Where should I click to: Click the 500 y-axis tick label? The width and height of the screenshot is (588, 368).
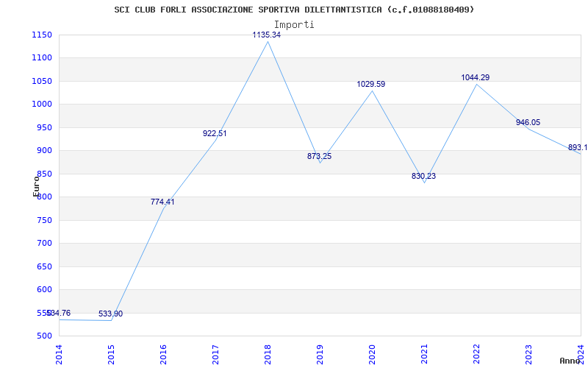tap(44, 336)
